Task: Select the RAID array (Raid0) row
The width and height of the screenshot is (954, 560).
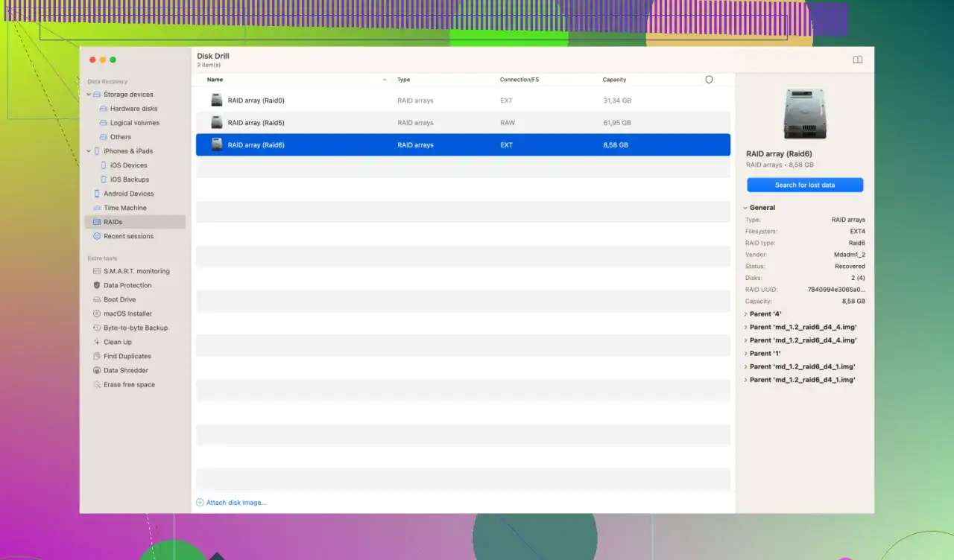Action: pyautogui.click(x=463, y=101)
